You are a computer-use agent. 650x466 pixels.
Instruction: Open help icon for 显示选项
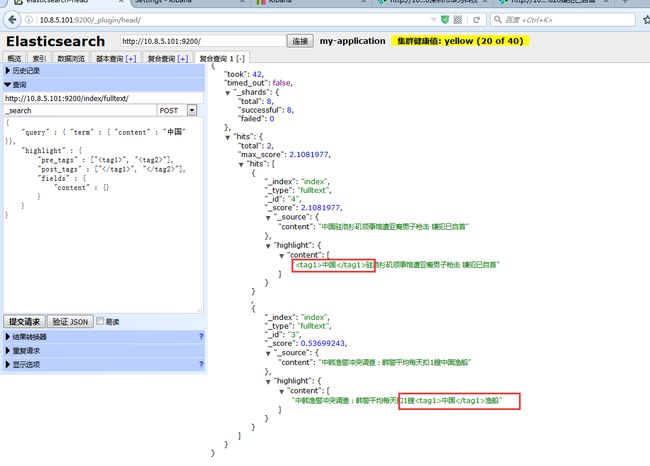[x=201, y=364]
